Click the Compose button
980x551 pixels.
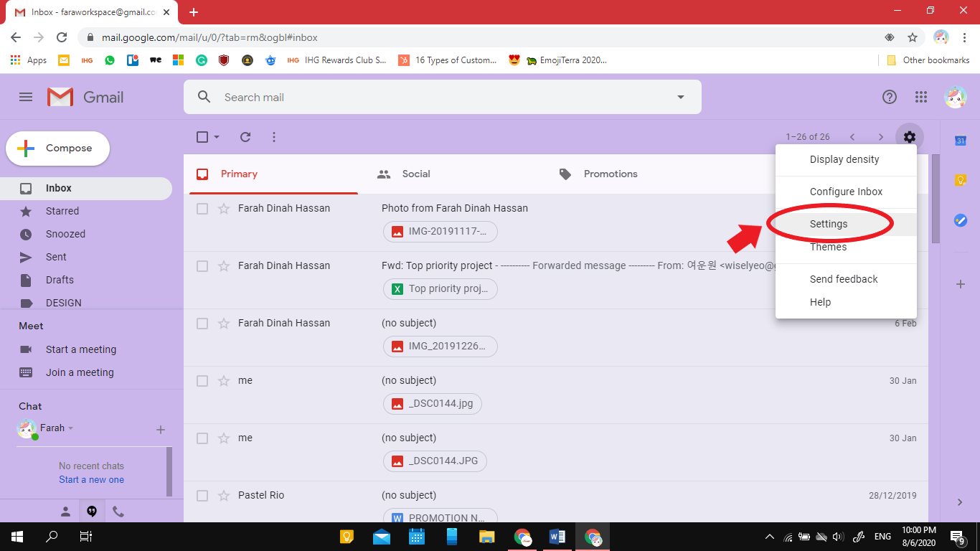pyautogui.click(x=58, y=149)
